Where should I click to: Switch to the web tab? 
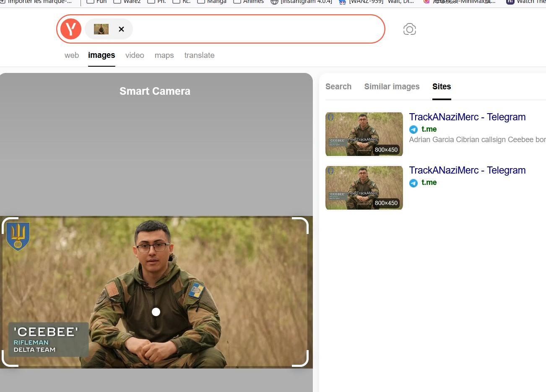coord(72,55)
